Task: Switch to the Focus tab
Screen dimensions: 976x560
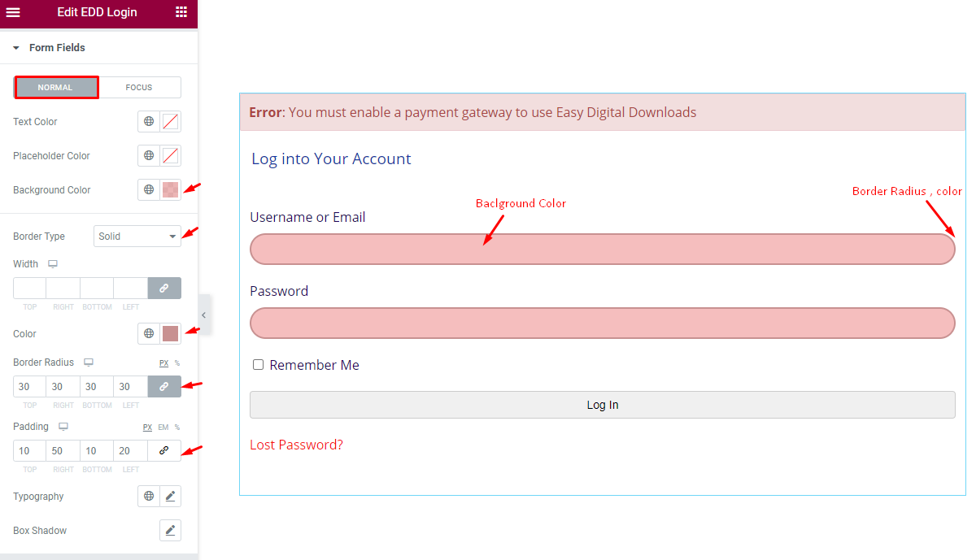Action: point(139,87)
